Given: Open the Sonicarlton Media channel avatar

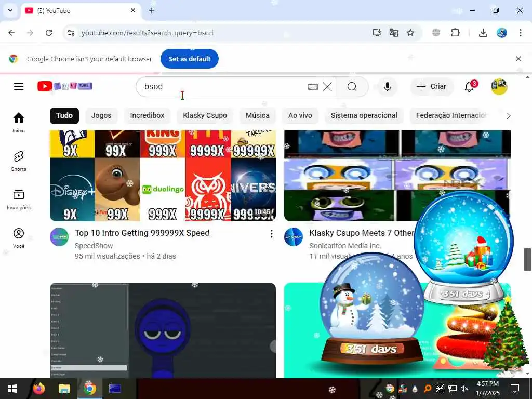Looking at the screenshot, I should [294, 237].
